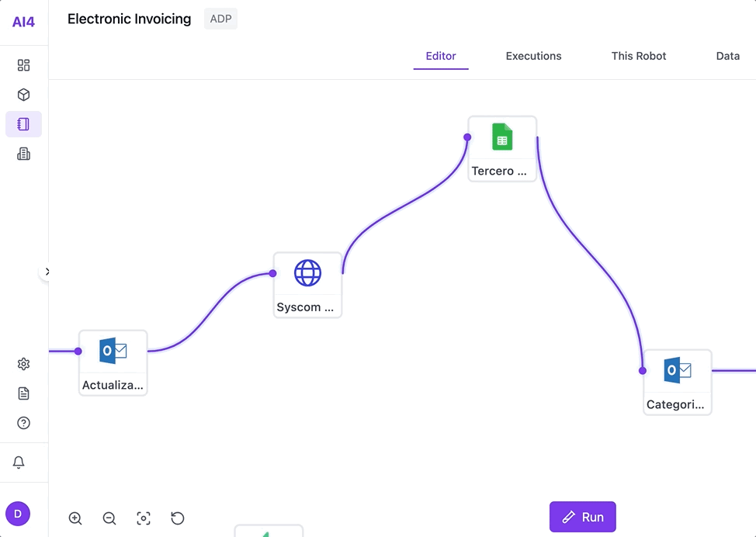
Task: Click the Tercero node input connector dot
Action: 467,137
